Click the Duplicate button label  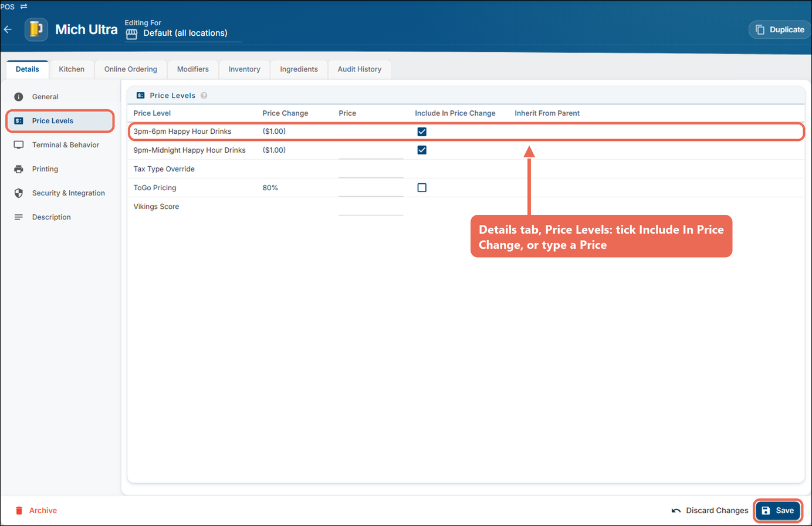787,29
